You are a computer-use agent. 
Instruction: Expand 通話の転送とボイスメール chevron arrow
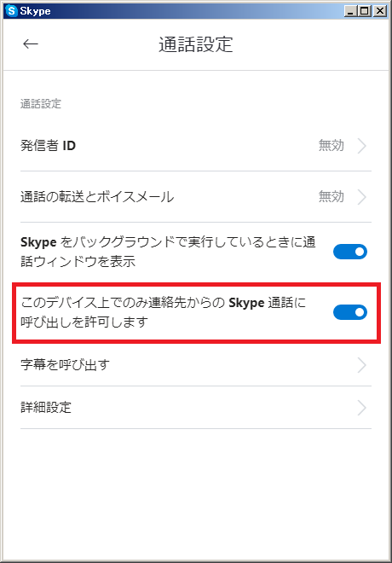click(362, 197)
